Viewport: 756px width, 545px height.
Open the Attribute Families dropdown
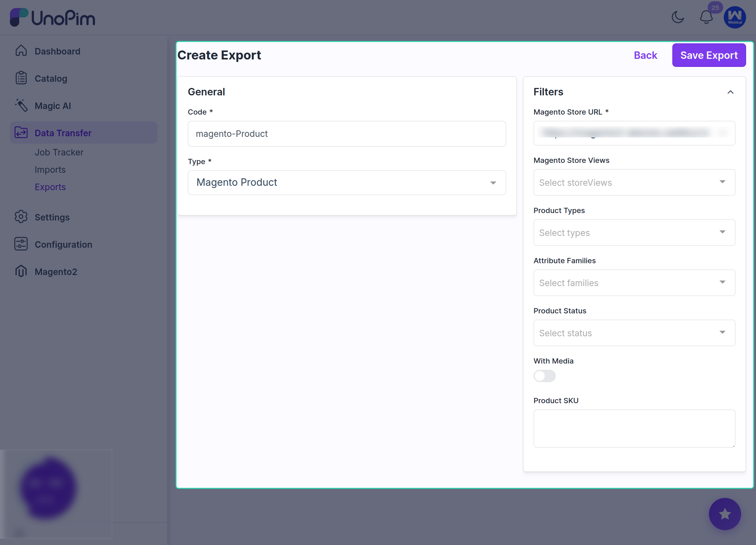(x=634, y=282)
